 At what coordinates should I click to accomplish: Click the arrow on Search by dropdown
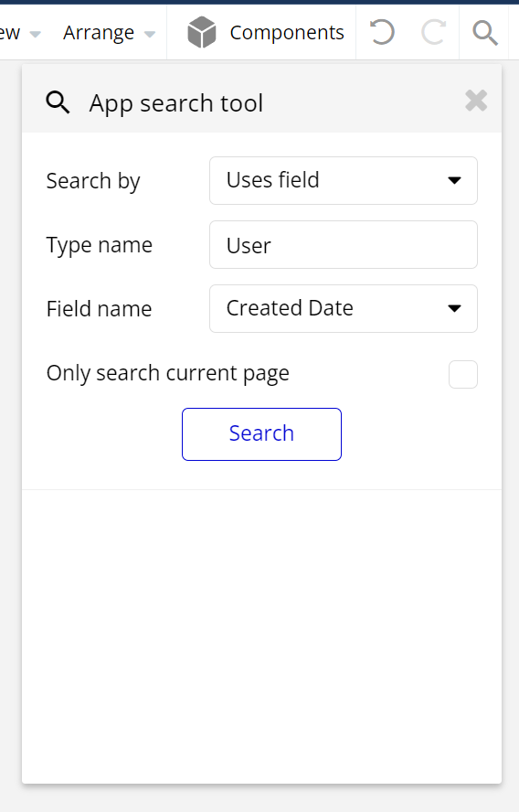[454, 181]
